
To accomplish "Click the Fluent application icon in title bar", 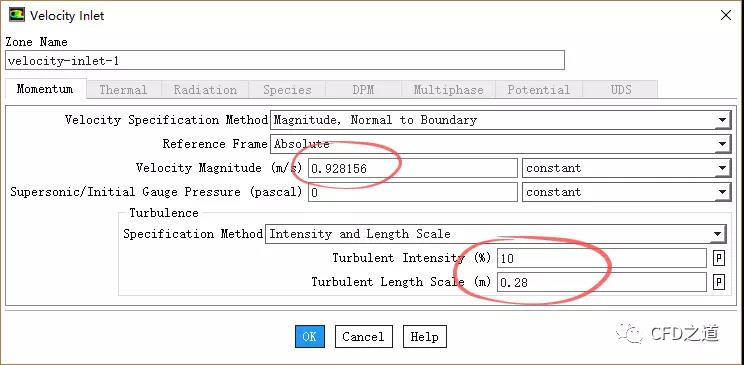I will 16,14.
